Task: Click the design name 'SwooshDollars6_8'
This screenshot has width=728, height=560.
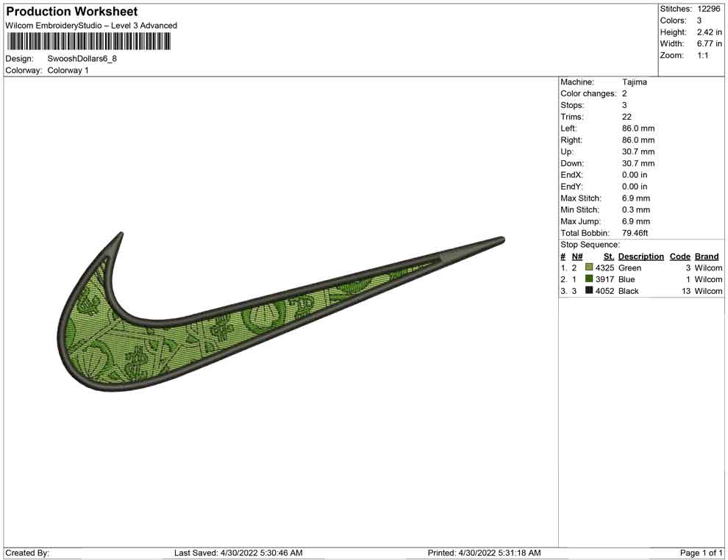Action: [x=82, y=59]
